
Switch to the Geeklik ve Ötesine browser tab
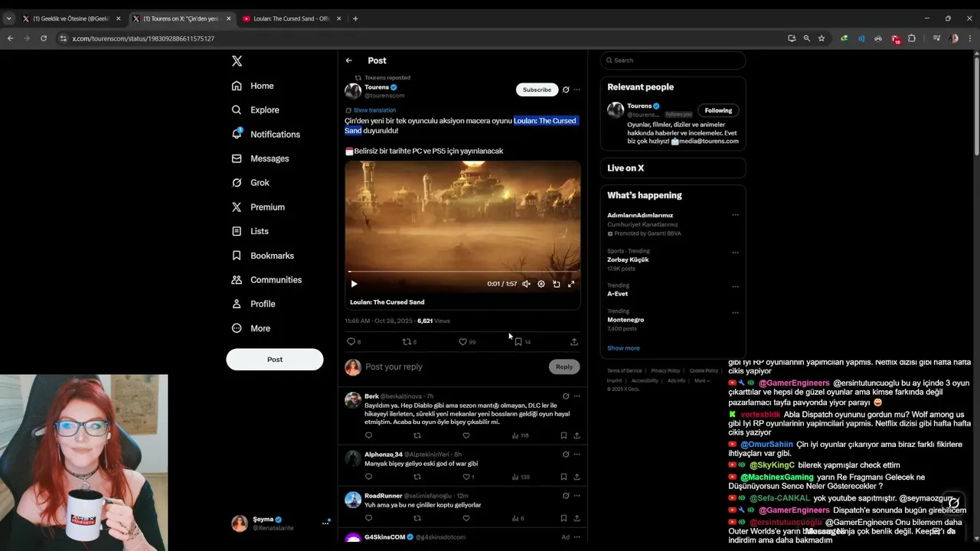71,18
